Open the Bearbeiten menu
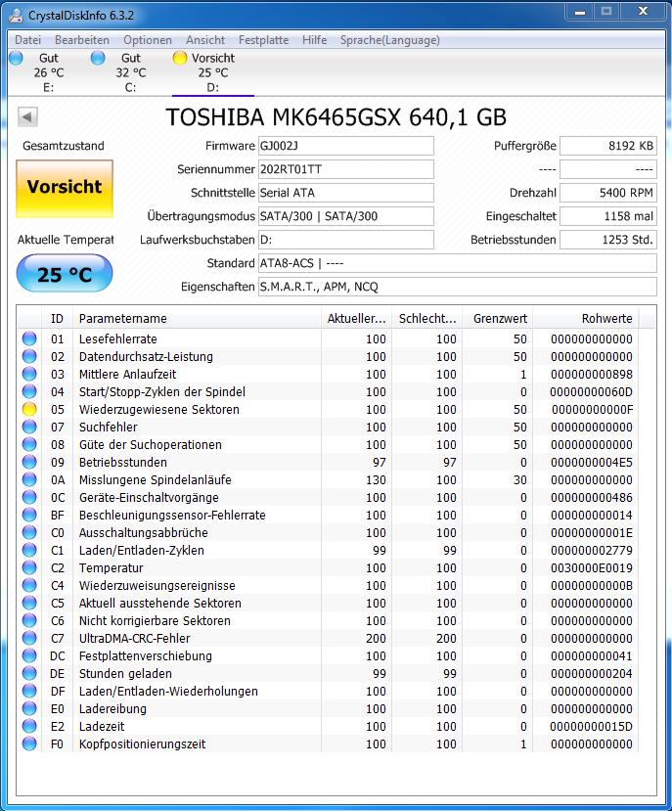 point(82,40)
